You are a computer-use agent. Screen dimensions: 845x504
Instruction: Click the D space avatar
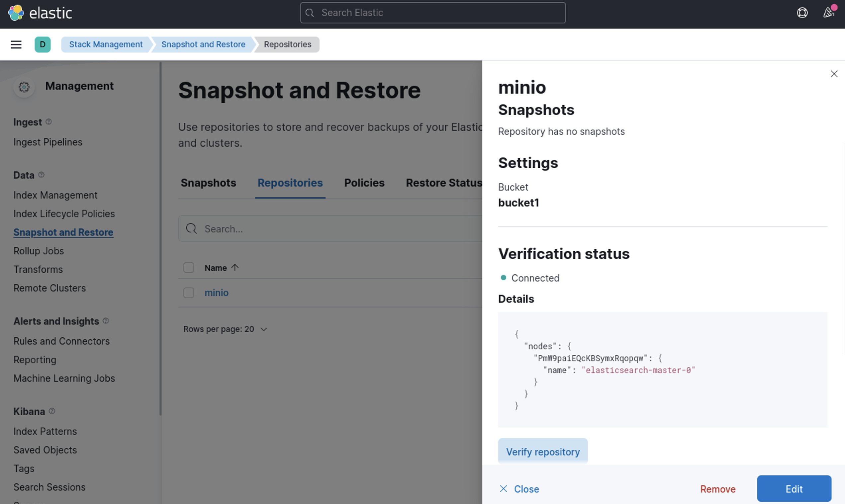coord(43,44)
